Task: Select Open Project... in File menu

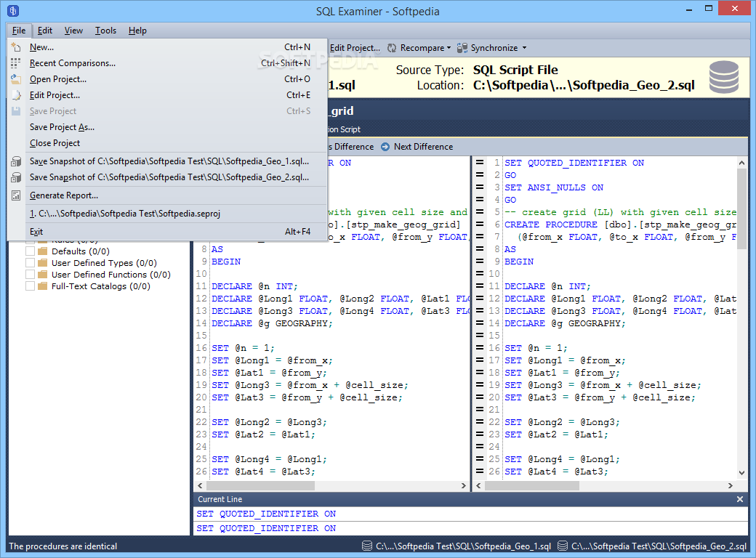Action: [167, 79]
